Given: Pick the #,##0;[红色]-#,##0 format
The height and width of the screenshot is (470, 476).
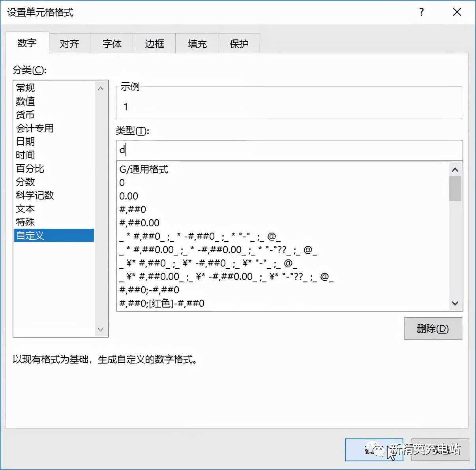Looking at the screenshot, I should coord(162,303).
